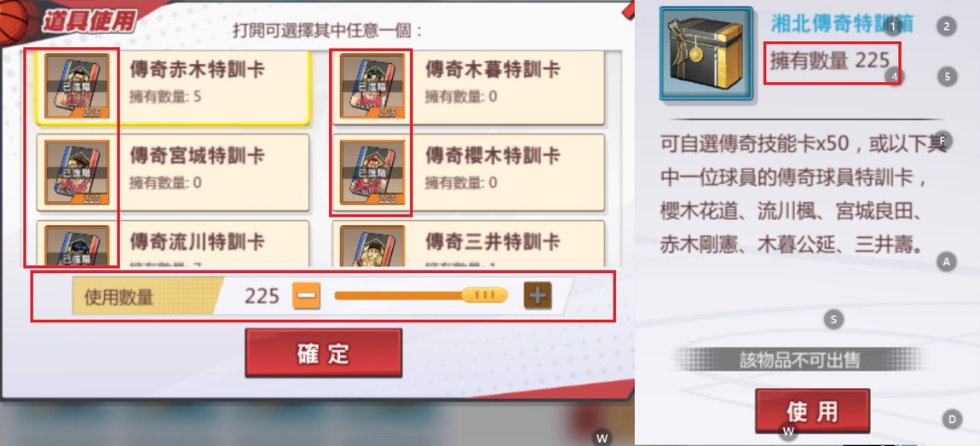Increase use quantity with plus button
Screen dimensions: 980x446
tap(538, 296)
